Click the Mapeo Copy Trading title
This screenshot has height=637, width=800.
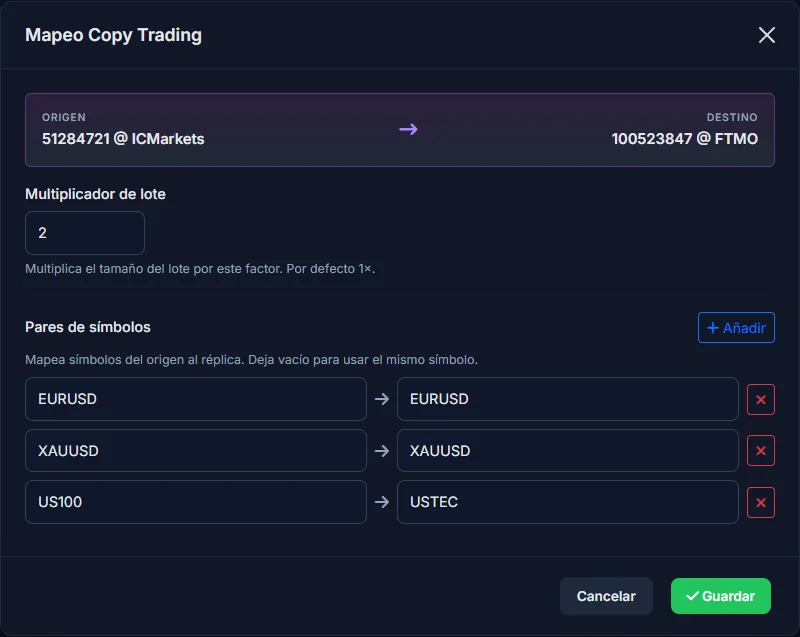point(113,35)
